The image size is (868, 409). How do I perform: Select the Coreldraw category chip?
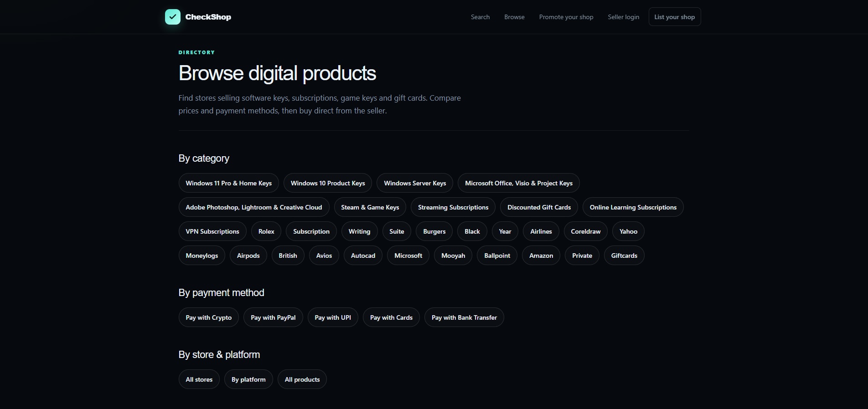(x=586, y=231)
